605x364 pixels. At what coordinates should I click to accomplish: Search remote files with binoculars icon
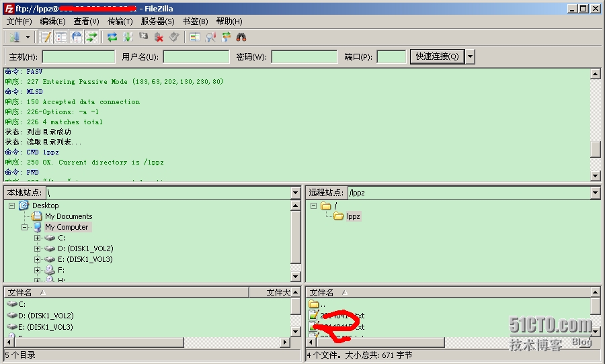click(x=241, y=37)
